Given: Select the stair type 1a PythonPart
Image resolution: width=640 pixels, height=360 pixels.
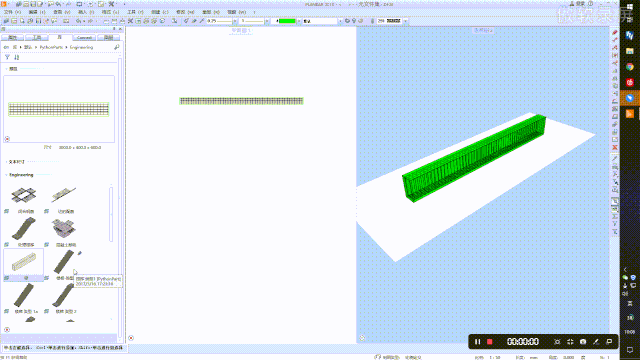Looking at the screenshot, I should click(24, 295).
